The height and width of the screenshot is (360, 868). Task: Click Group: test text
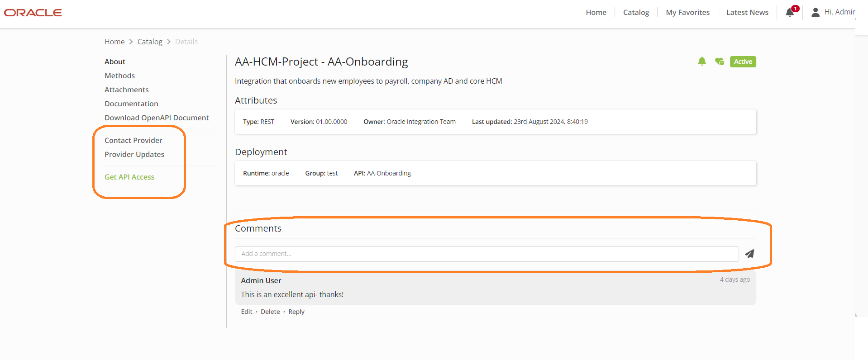point(321,173)
